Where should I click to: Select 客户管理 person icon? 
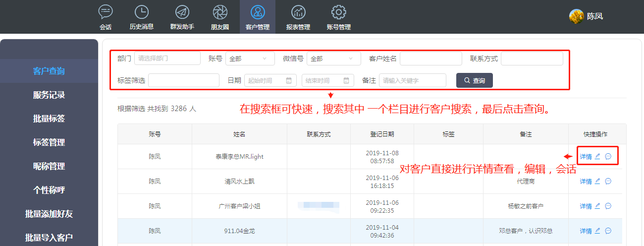(258, 12)
